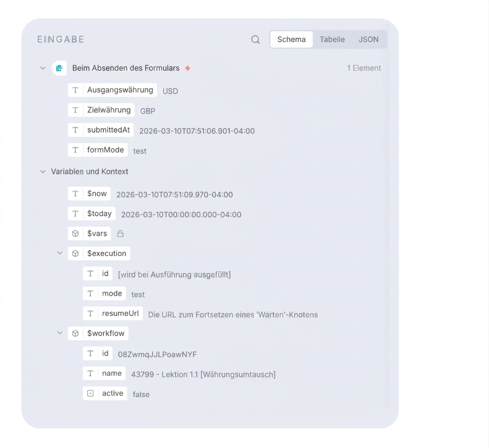489x448 pixels.
Task: Click the lock icon beside $vars
Action: [x=120, y=233]
